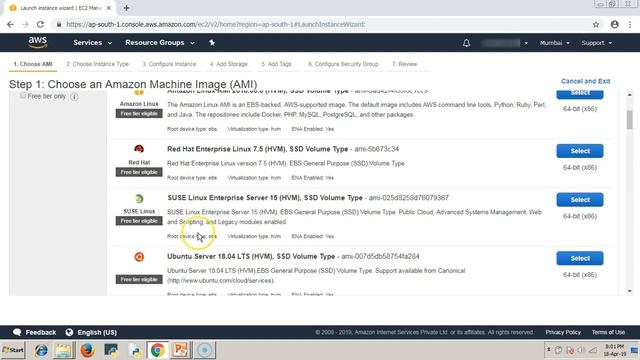Go to Review step tab
Screen dimensions: 640x360
[x=404, y=64]
